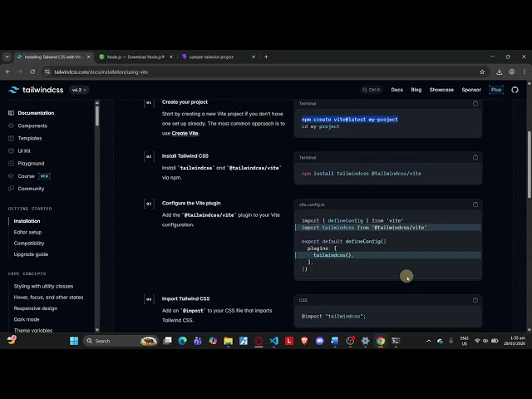The width and height of the screenshot is (532, 399).
Task: Close the Installing Tailwind CSS tab
Action: (x=89, y=57)
